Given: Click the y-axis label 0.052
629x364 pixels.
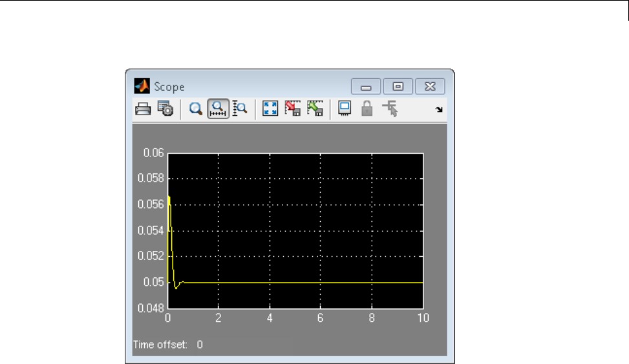Looking at the screenshot, I should point(151,256).
